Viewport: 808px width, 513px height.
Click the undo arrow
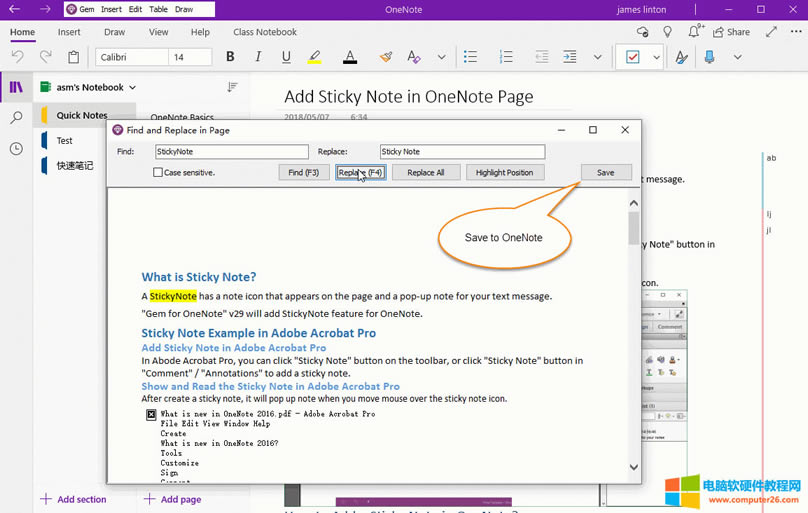point(18,57)
